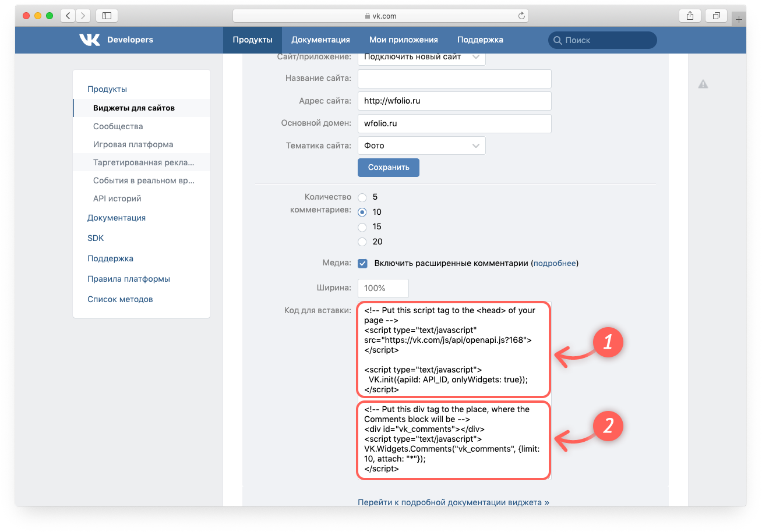Click the search magnifier icon

(x=558, y=40)
